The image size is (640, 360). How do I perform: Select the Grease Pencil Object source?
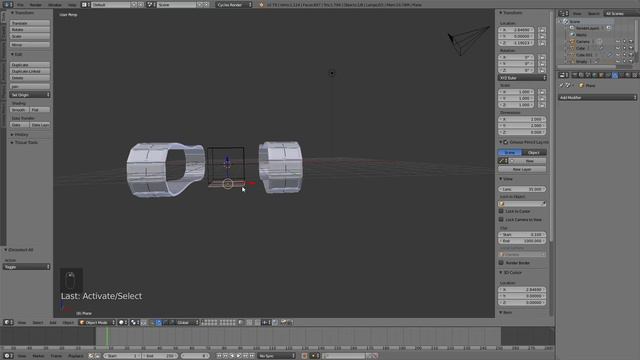[x=534, y=152]
